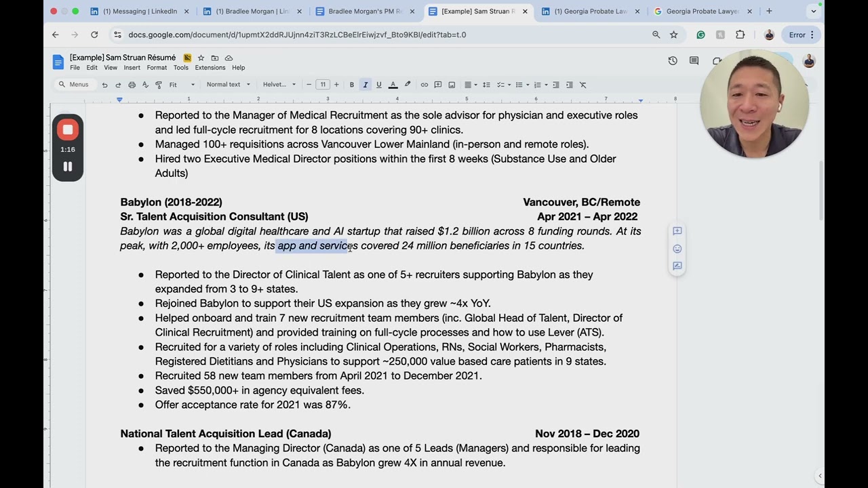This screenshot has width=868, height=488.
Task: Search the Menus box
Action: pyautogui.click(x=75, y=85)
